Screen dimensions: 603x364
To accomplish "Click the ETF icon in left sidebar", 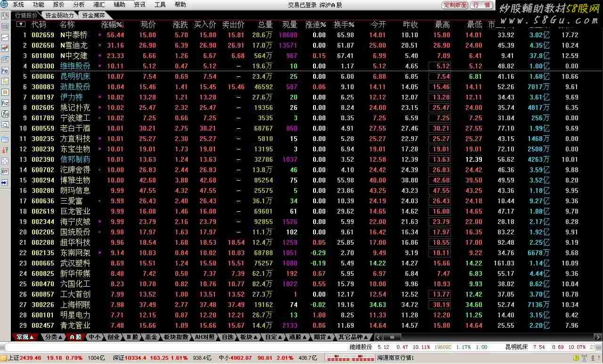I will point(5,172).
